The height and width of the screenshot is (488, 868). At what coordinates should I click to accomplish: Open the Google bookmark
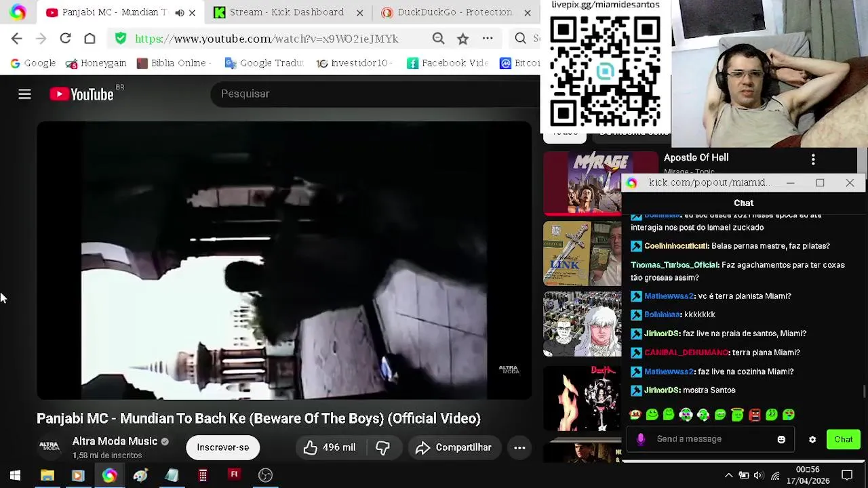click(x=33, y=63)
